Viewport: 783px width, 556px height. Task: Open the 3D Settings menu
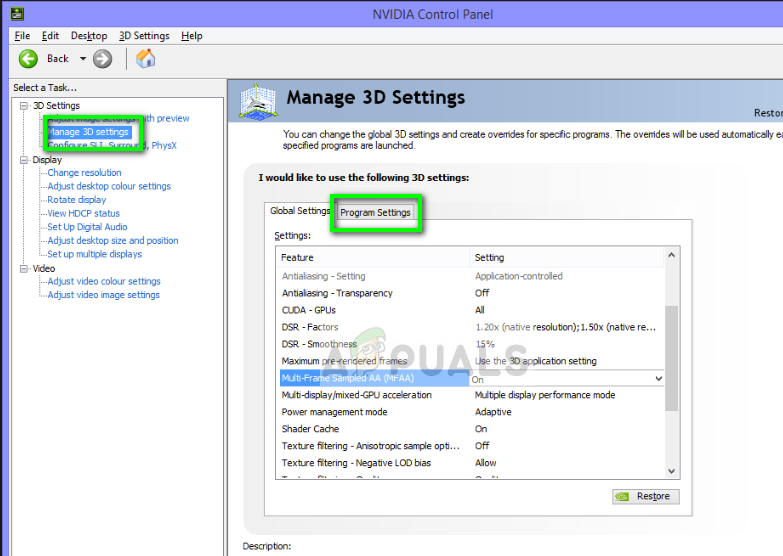144,35
